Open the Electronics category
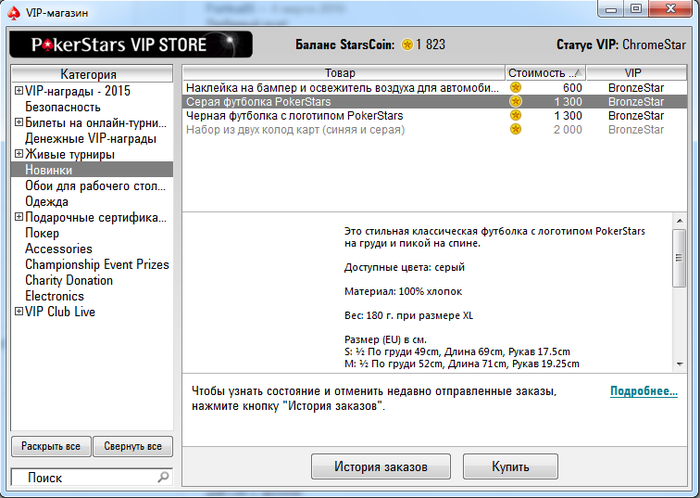Viewport: 700px width, 498px height. coord(54,296)
